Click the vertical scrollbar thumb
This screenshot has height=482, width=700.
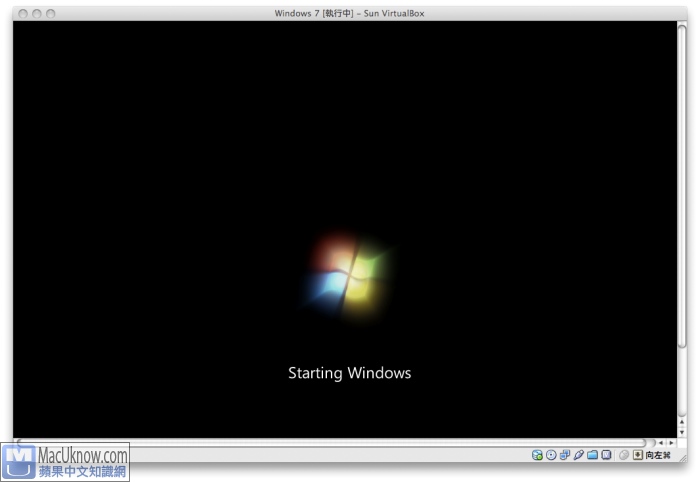[682, 185]
